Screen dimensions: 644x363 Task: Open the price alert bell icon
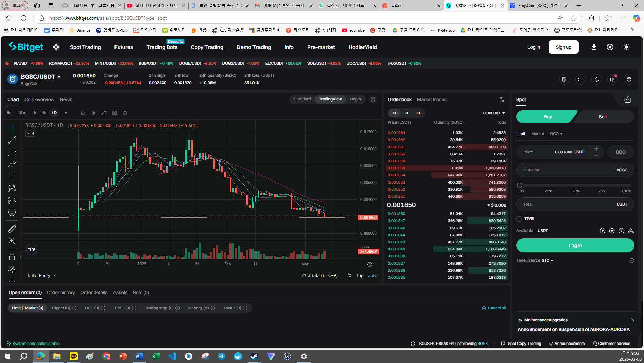pos(597,79)
